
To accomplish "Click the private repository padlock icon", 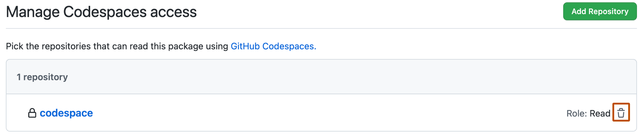I will [32, 113].
